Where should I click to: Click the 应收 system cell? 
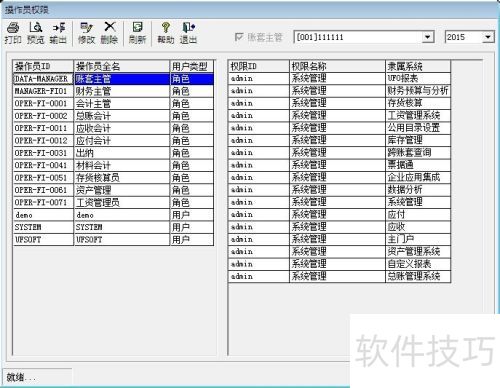pos(418,227)
